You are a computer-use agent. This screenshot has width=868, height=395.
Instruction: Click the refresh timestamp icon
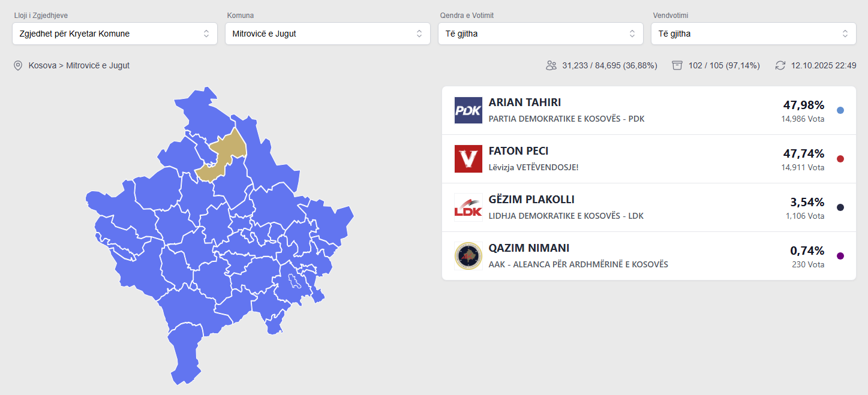click(x=780, y=65)
